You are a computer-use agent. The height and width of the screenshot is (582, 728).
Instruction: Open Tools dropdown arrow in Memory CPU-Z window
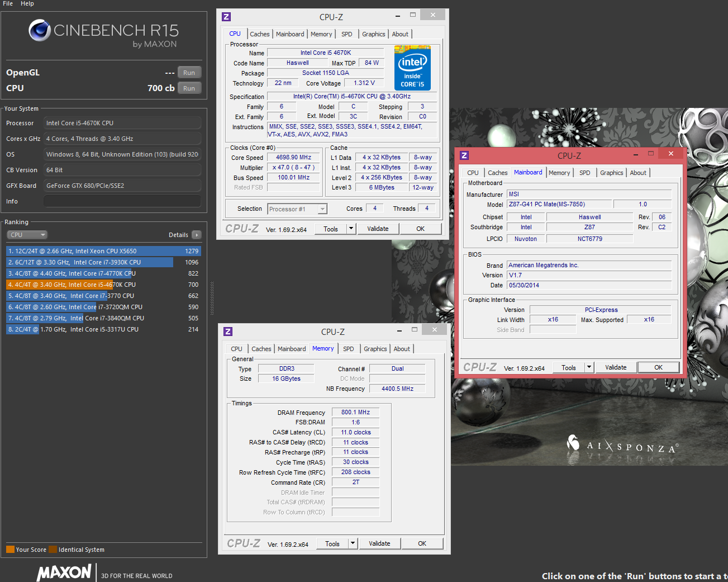353,543
